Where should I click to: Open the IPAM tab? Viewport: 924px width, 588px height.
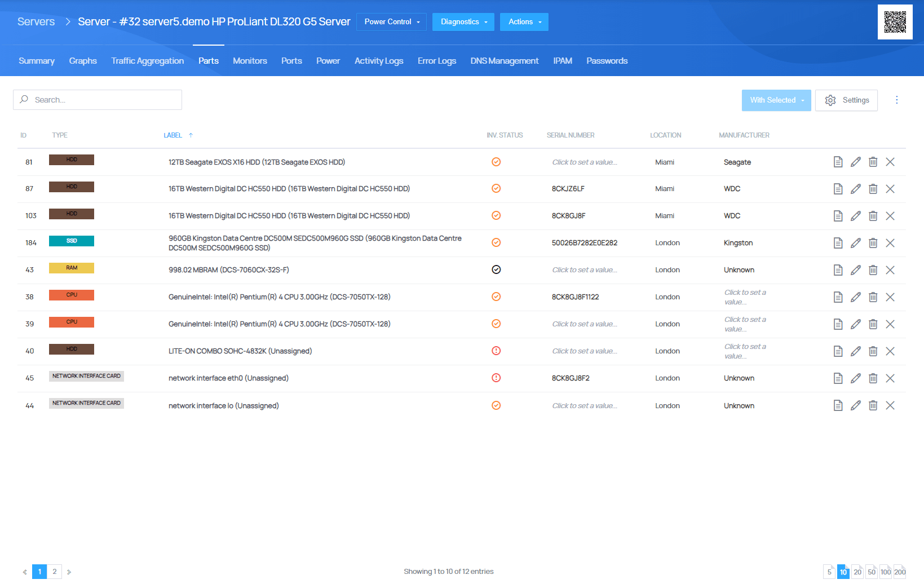tap(563, 61)
